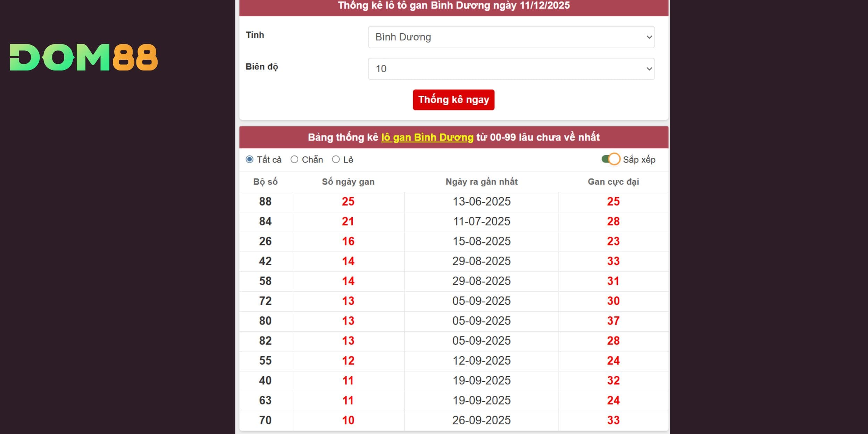Click the date 26-09-2025 cell

481,420
